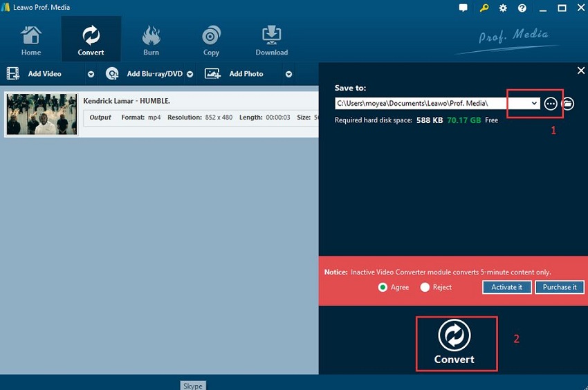Close the Save to side panel
This screenshot has width=588, height=390.
click(581, 71)
